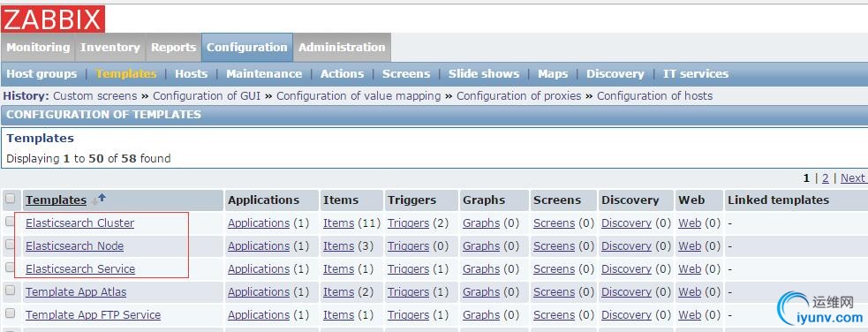868x332 pixels.
Task: Select the Discovery submenu item
Action: [x=615, y=74]
